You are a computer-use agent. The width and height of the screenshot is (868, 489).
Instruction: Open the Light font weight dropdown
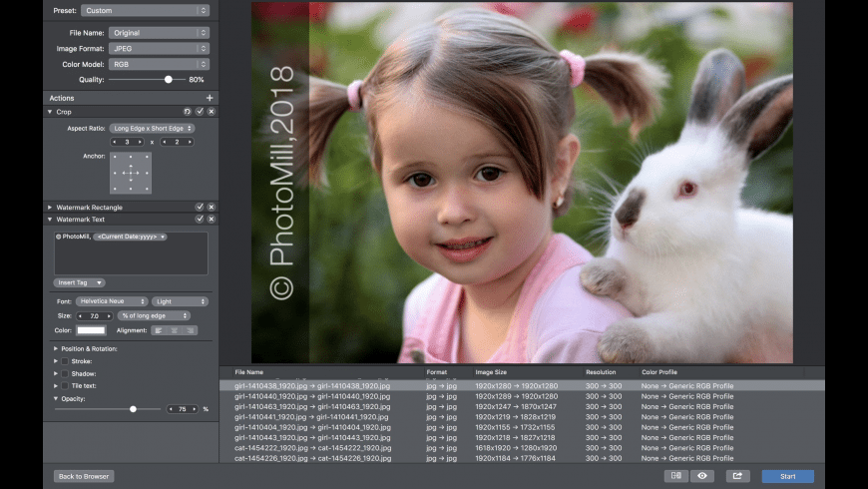(180, 301)
